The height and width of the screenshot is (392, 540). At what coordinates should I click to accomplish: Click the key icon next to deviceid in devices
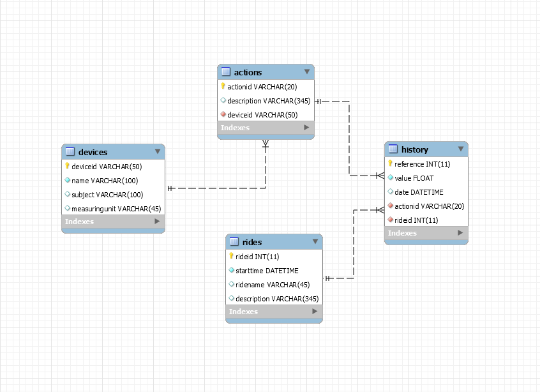pos(68,166)
